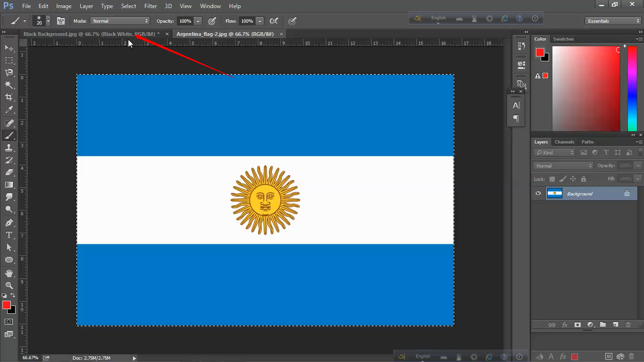The width and height of the screenshot is (644, 362).
Task: Create new fill or adjustment layer
Action: 590,325
